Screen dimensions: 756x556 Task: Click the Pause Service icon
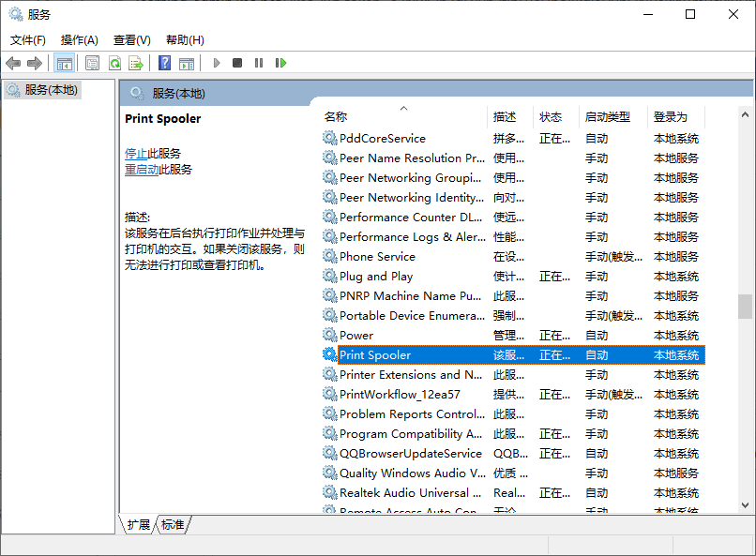(259, 63)
